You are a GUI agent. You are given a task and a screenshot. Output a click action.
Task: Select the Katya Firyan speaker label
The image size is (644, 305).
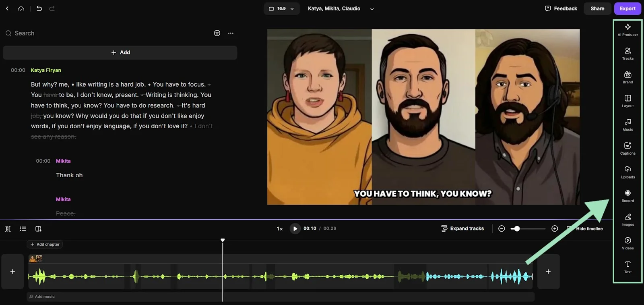tap(46, 70)
